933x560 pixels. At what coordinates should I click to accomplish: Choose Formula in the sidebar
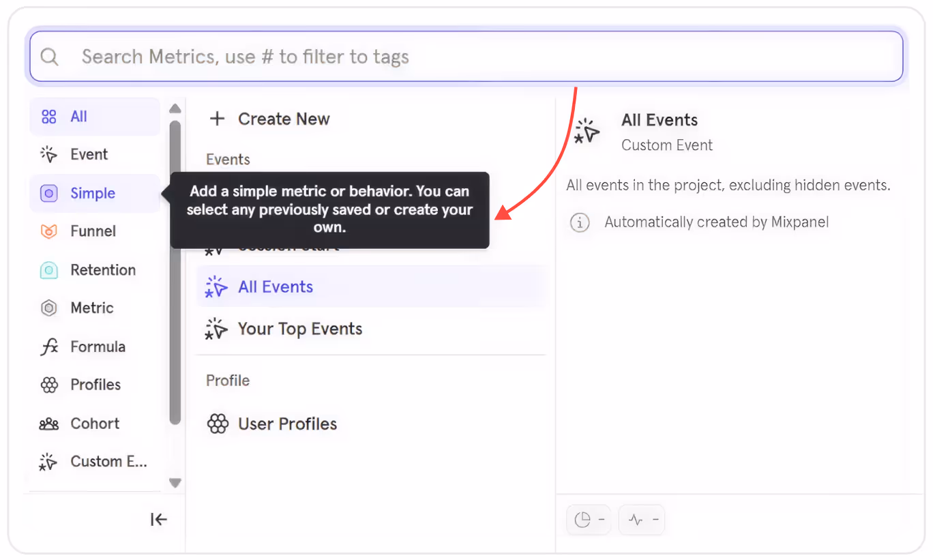95,347
